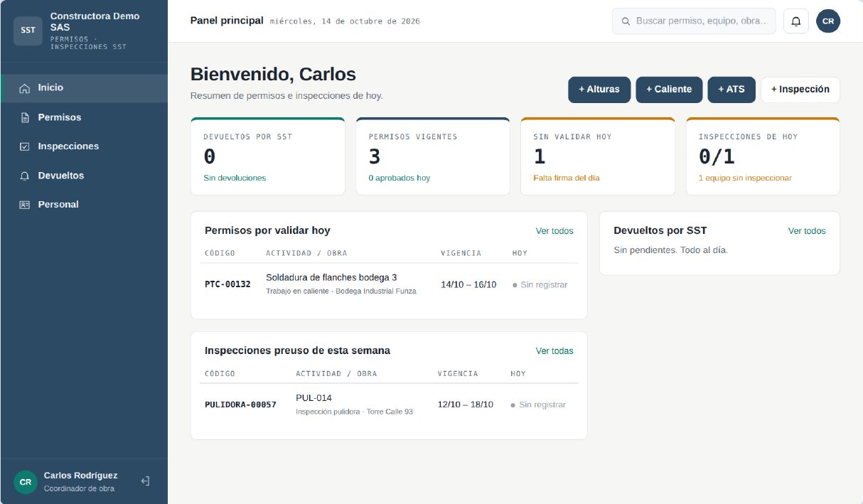863x504 pixels.
Task: Open the Devueltos por SST summary card
Action: [x=268, y=156]
